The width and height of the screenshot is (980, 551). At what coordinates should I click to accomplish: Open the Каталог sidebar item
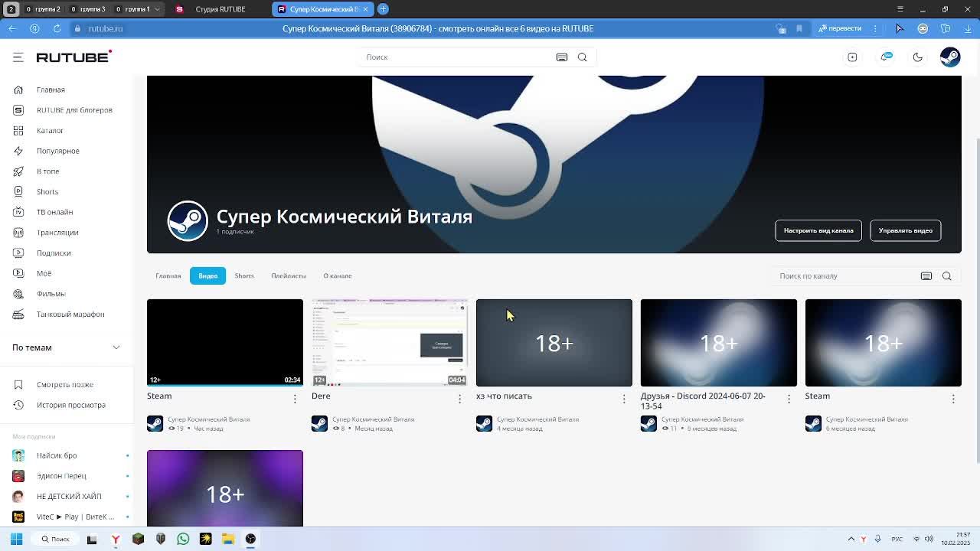(x=50, y=131)
